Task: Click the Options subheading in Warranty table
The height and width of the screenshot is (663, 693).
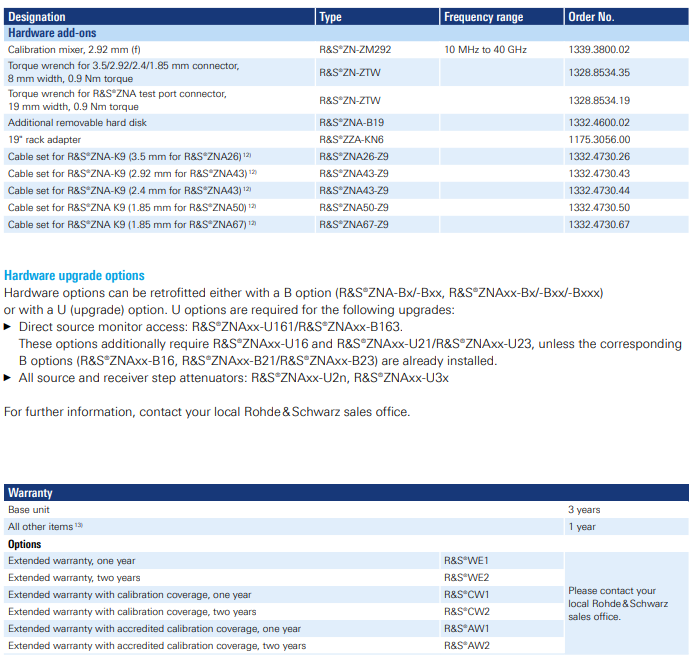Action: tap(24, 544)
